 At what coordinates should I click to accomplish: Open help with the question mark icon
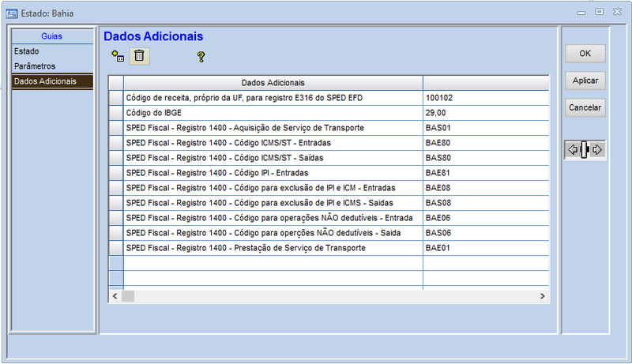[201, 56]
